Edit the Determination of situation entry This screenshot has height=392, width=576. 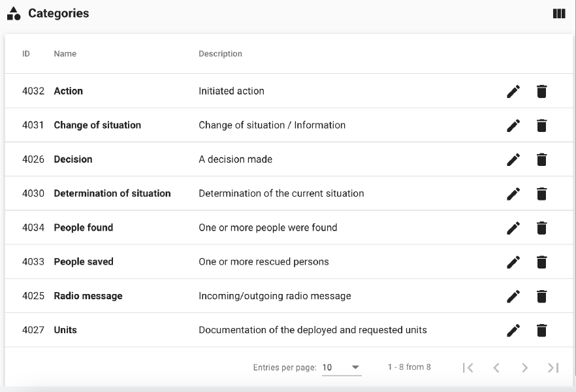click(x=513, y=193)
